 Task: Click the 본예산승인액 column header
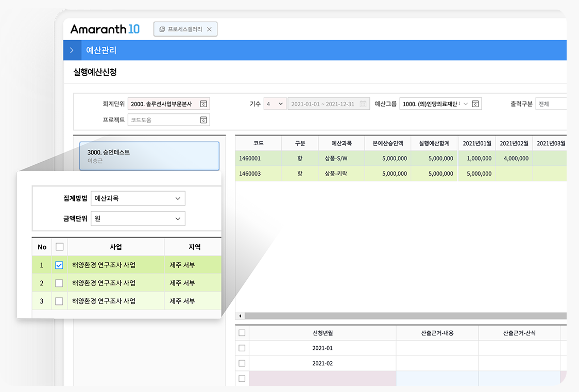pyautogui.click(x=388, y=143)
